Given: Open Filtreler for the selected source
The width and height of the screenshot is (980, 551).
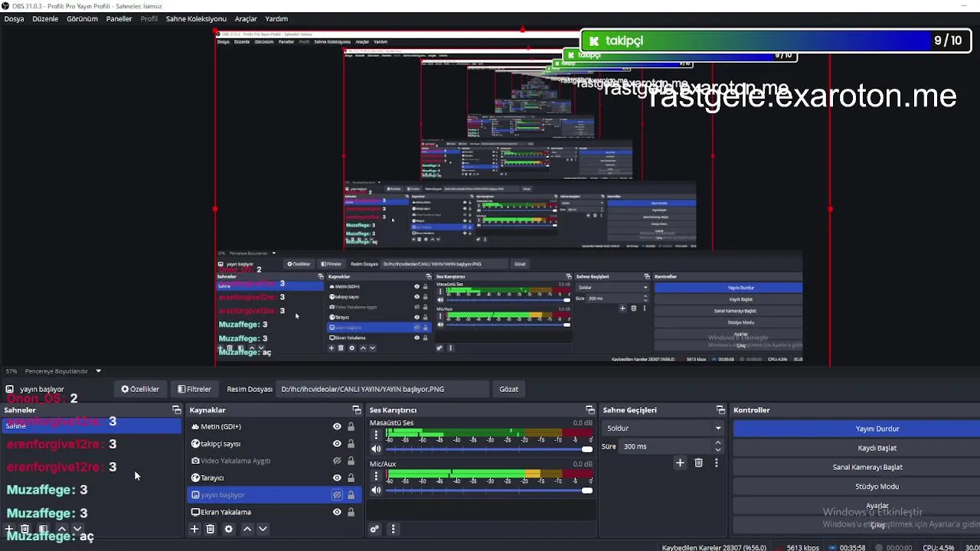Looking at the screenshot, I should click(x=194, y=389).
